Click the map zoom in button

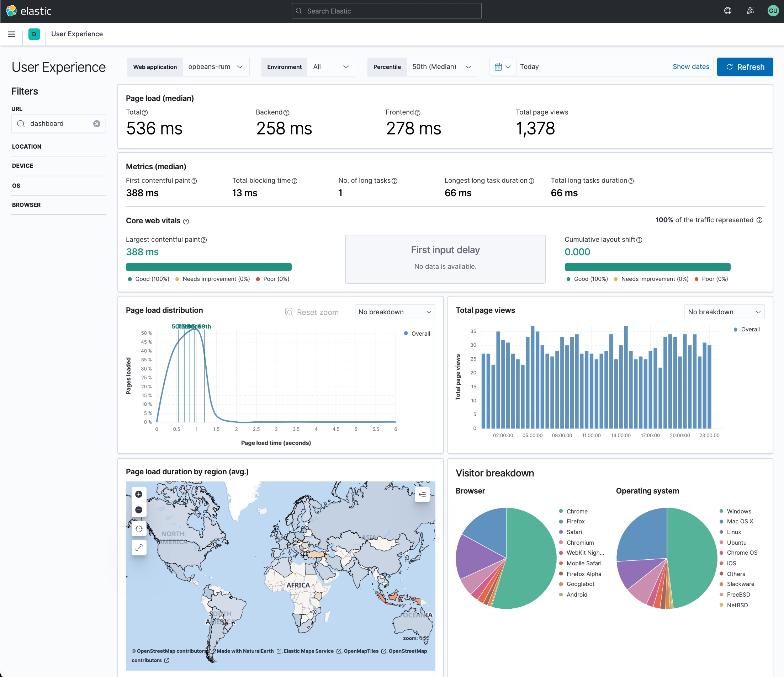point(139,494)
